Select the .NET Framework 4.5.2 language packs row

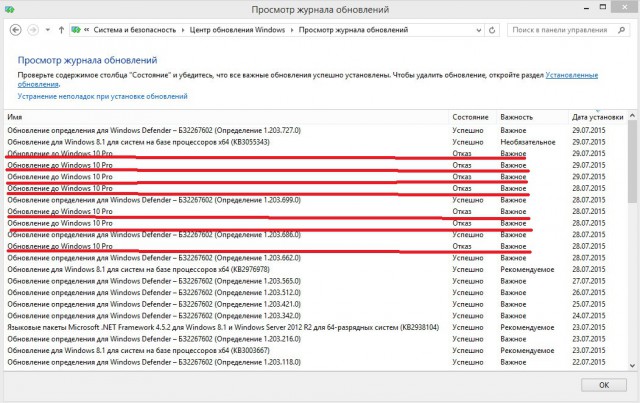point(314,327)
